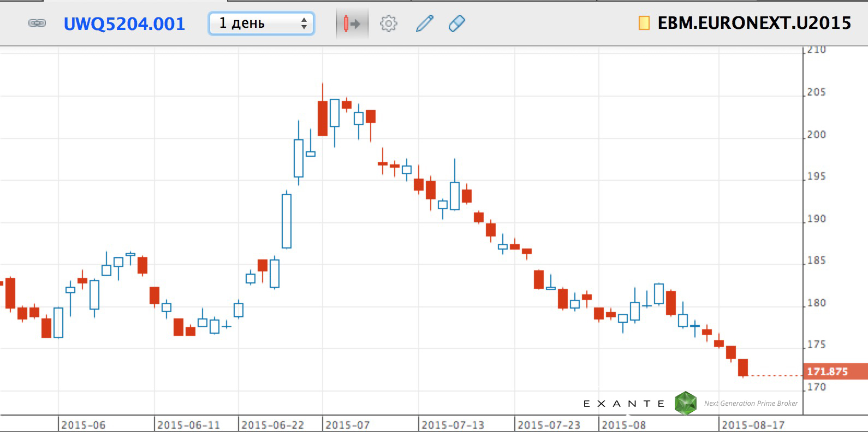Viewport: 868px width, 432px height.
Task: Click the EBM.EURONEXT.U2015 instrument name
Action: point(754,23)
